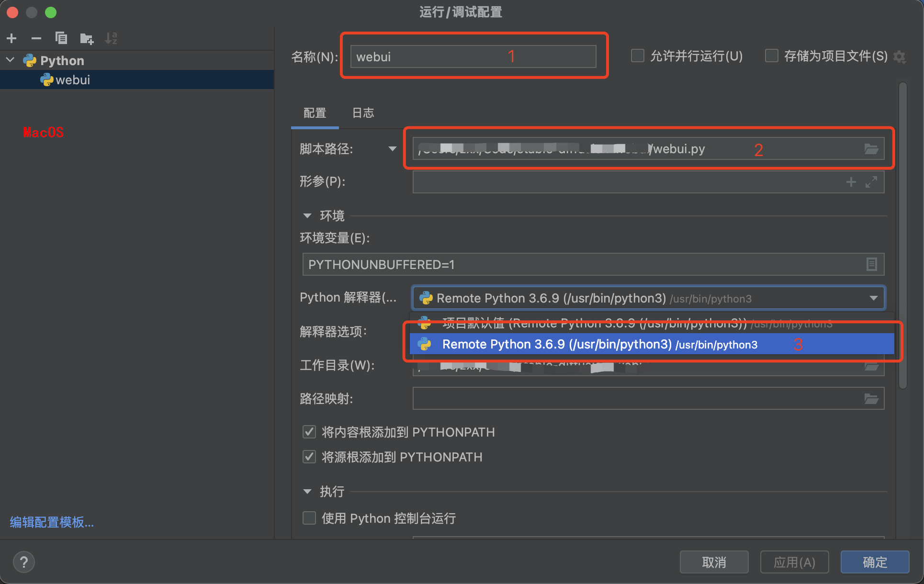
Task: Open the environment variables edit dialog icon
Action: [871, 264]
